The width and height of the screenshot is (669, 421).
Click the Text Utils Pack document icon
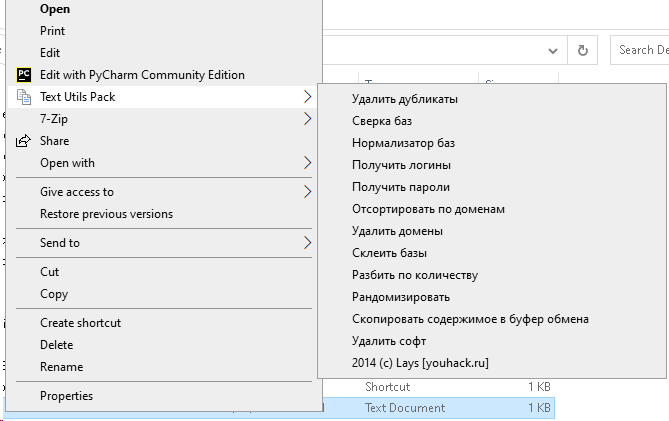click(25, 97)
